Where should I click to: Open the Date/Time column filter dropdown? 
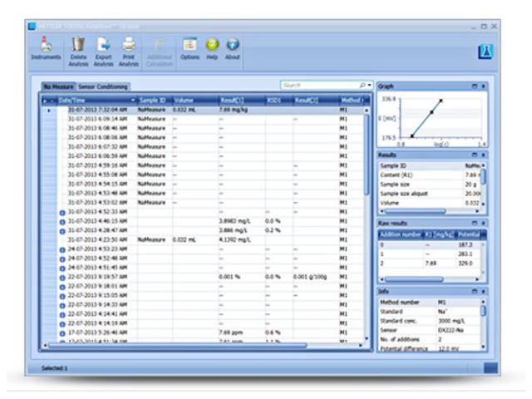pos(132,100)
